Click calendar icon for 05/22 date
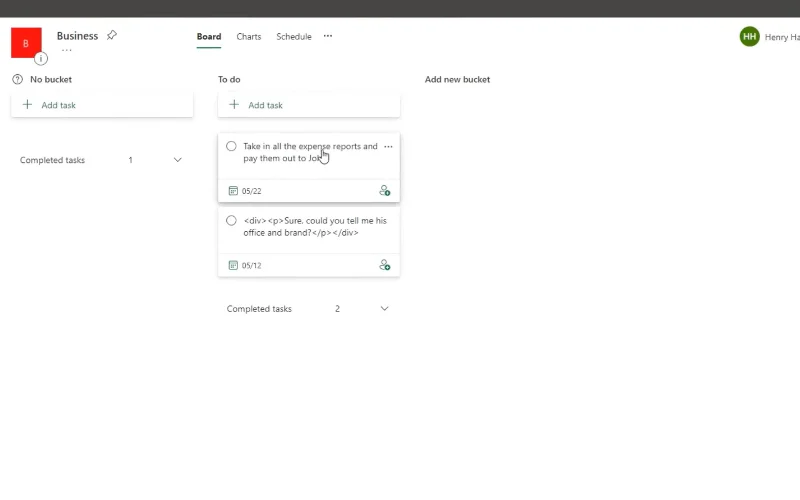800x500 pixels. pos(233,191)
